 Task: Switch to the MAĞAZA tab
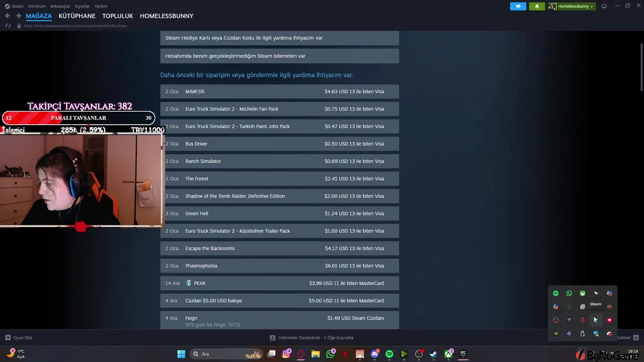(x=39, y=16)
